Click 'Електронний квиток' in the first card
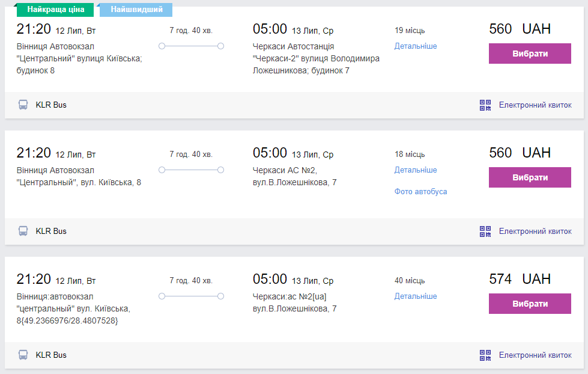The image size is (588, 374). (535, 105)
